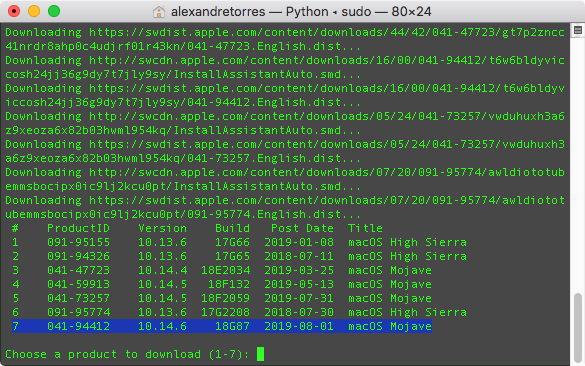Click product ID 041-73257 in table row 5

[x=78, y=298]
